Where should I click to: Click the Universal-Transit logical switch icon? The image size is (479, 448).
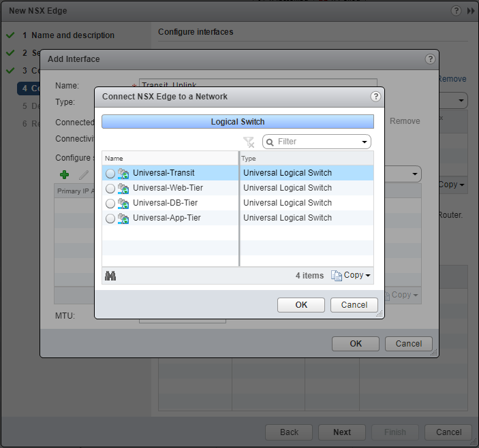click(123, 173)
